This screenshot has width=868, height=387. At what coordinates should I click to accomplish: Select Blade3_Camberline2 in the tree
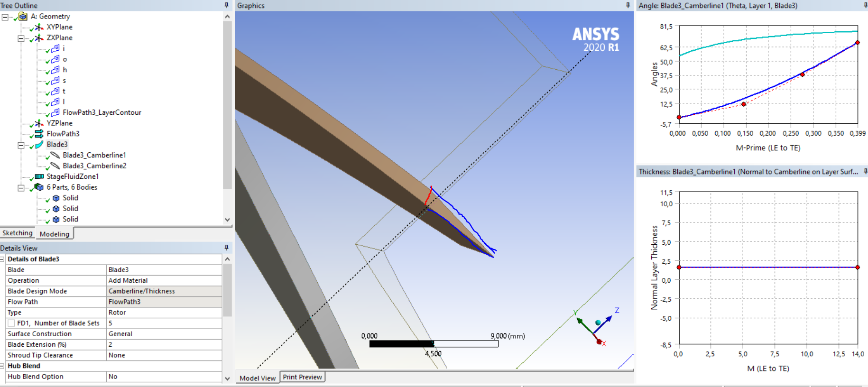click(94, 166)
